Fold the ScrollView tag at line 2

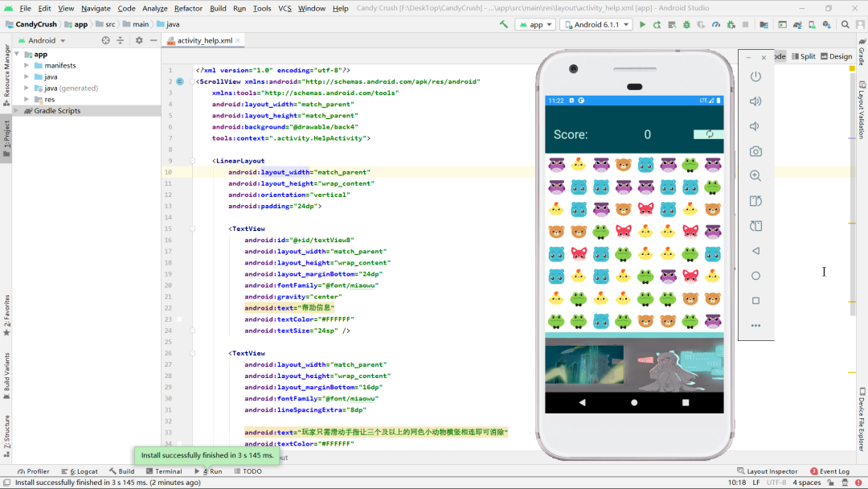coord(193,81)
